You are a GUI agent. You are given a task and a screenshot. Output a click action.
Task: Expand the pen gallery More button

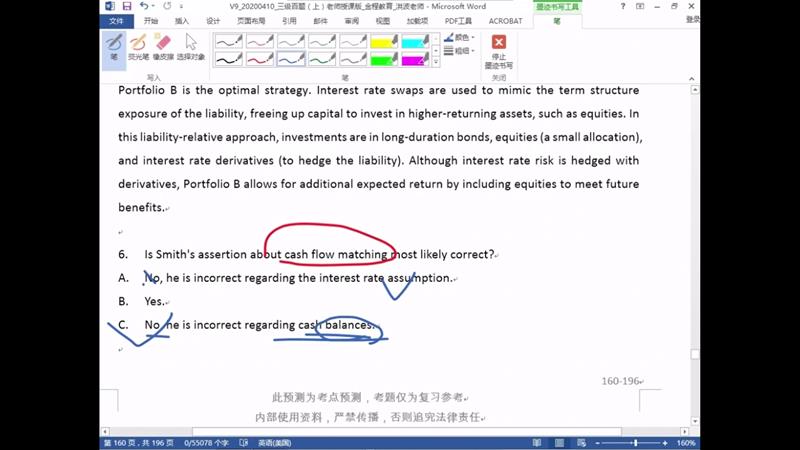pyautogui.click(x=436, y=62)
